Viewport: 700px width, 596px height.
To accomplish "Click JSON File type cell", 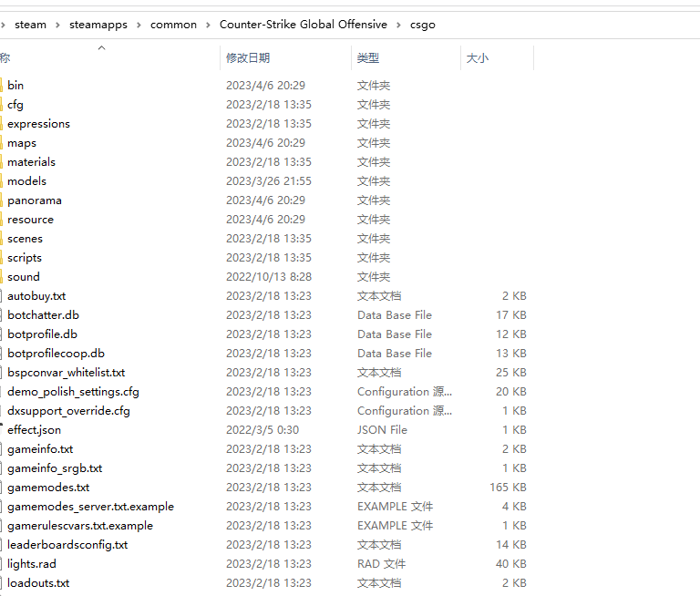I will click(382, 430).
